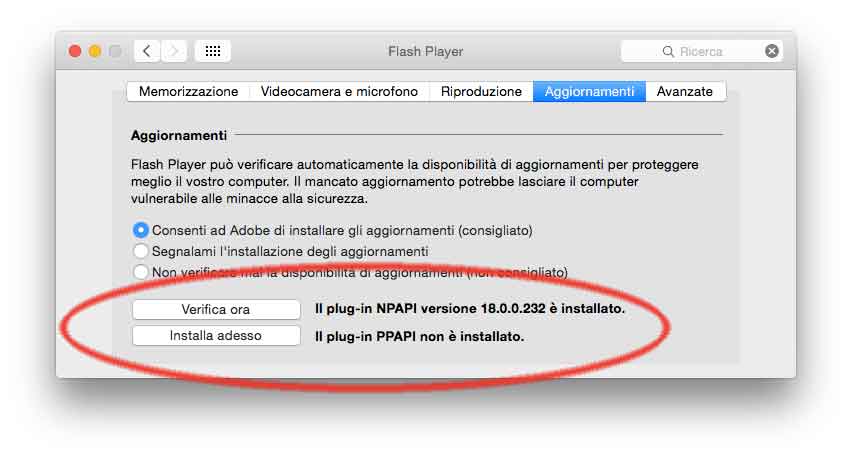Click the 'Flash Player' window title
This screenshot has width=852, height=458.
(425, 51)
